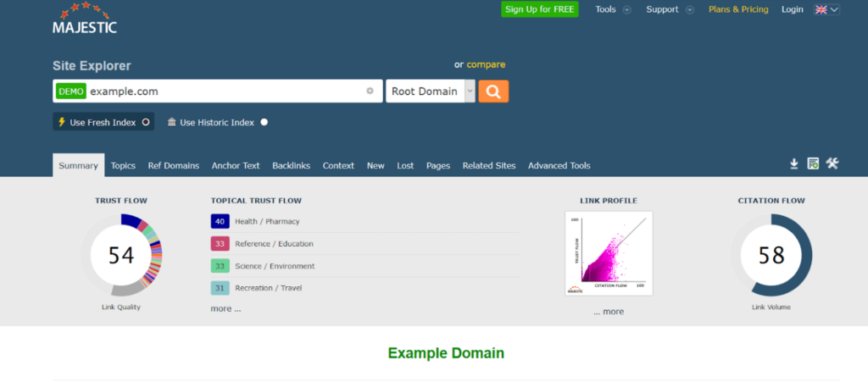Click the Historic Index building icon
This screenshot has height=382, width=868.
tap(171, 122)
